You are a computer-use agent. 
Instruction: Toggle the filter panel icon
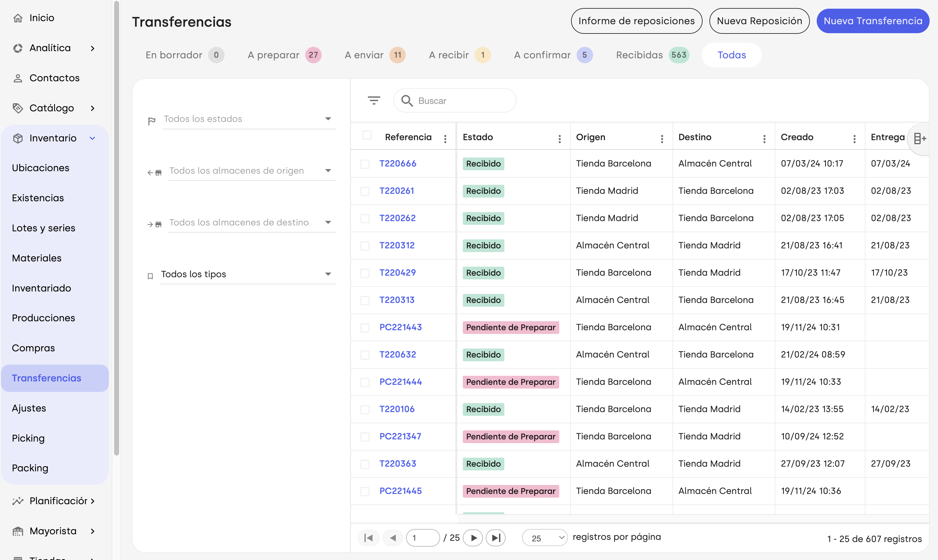coord(374,100)
